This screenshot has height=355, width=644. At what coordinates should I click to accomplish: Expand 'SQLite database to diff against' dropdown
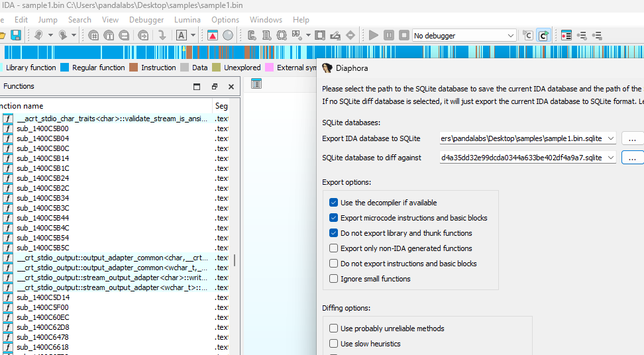610,158
